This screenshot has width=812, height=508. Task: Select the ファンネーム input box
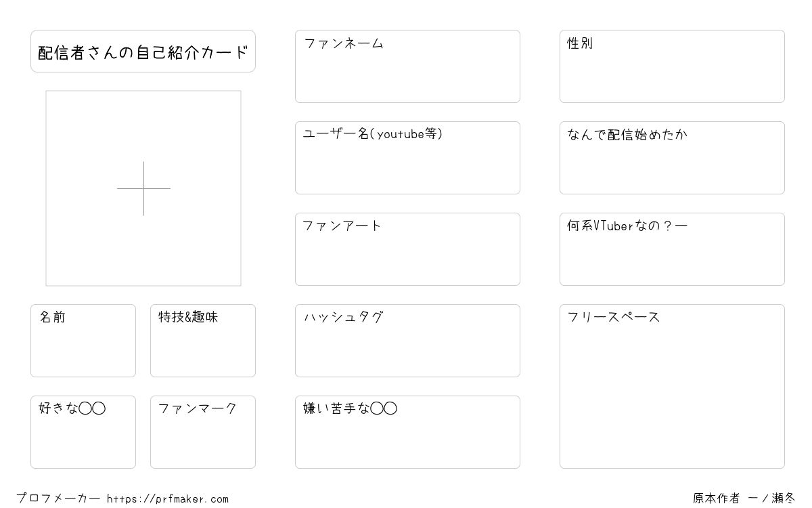407,66
